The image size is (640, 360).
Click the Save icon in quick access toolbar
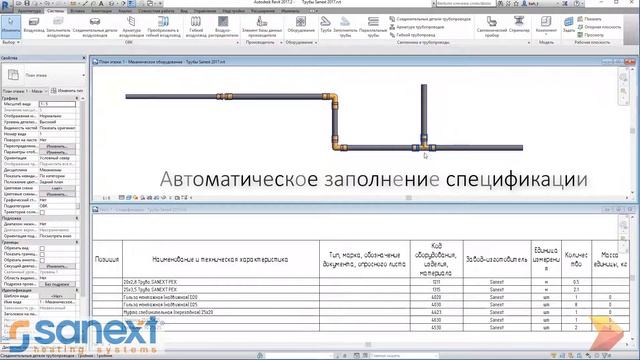click(27, 3)
